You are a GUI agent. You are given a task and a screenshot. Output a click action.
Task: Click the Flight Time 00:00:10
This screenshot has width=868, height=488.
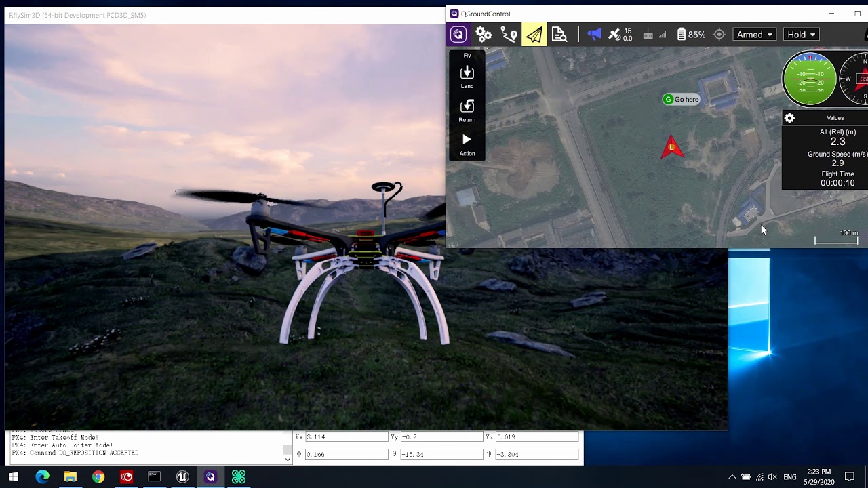coord(837,183)
